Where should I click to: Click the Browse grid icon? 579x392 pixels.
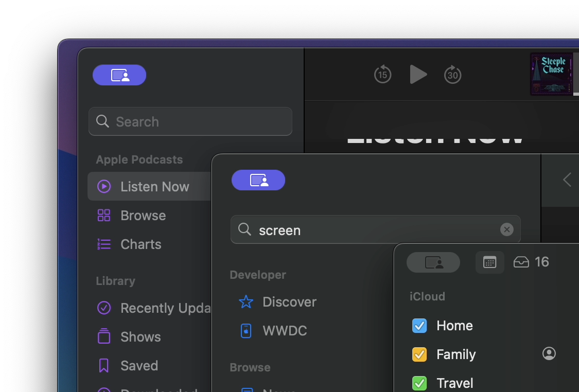[x=104, y=215]
